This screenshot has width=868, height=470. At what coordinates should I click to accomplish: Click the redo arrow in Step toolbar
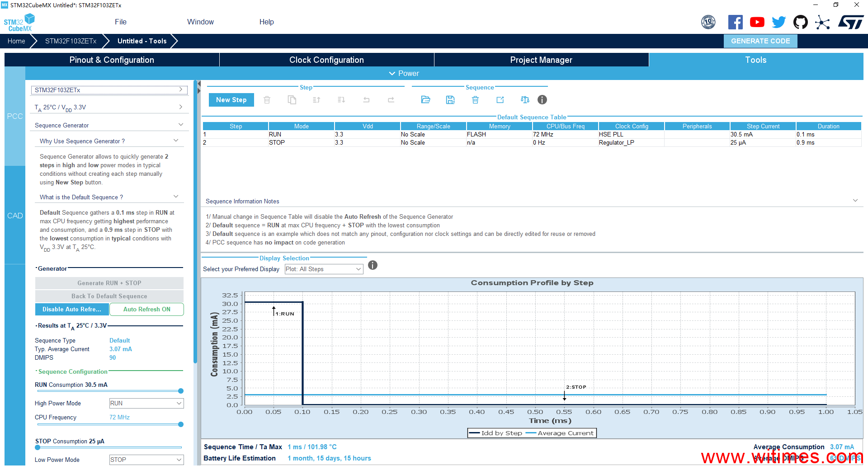point(391,100)
